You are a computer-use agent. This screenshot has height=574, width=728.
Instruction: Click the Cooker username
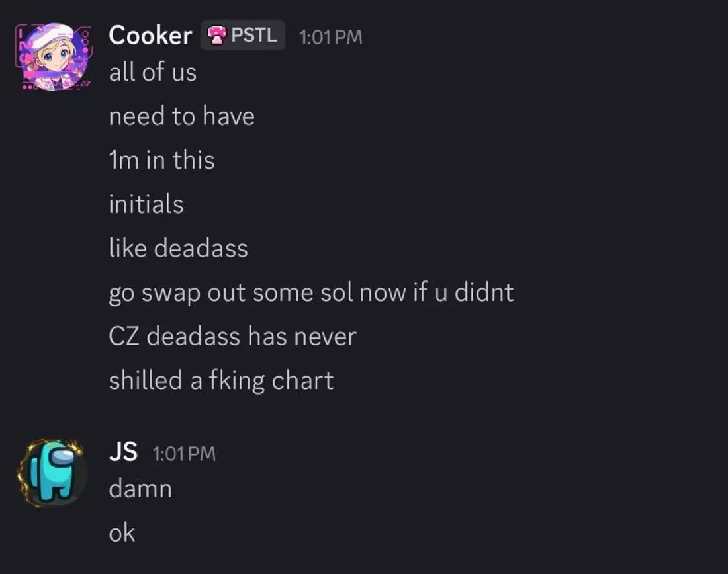150,36
